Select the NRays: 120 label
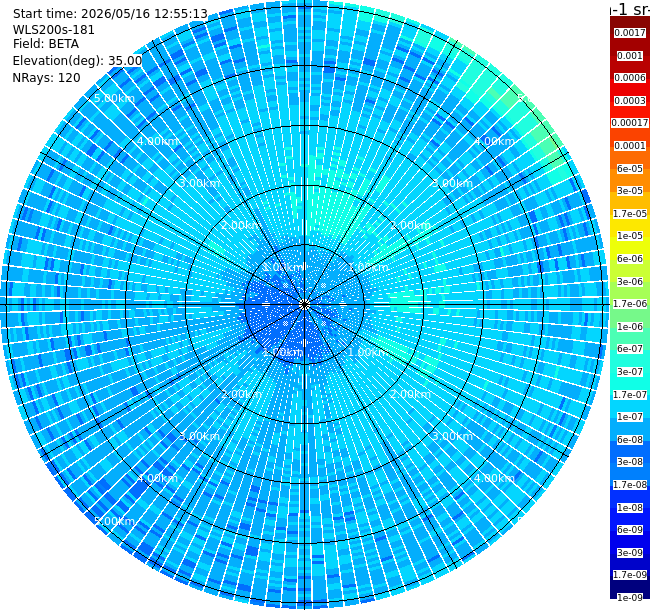The height and width of the screenshot is (610, 650). [46, 77]
